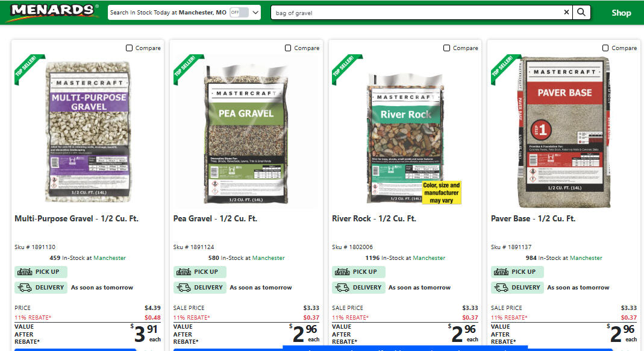The image size is (644, 351).
Task: Click into the bag of gravel search field
Action: (x=417, y=13)
